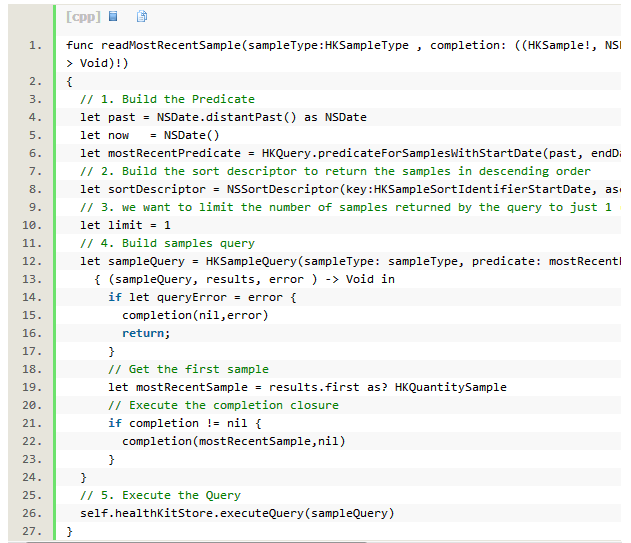
Task: Click the '// 1. Build the Predicate' comment
Action: click(x=167, y=99)
